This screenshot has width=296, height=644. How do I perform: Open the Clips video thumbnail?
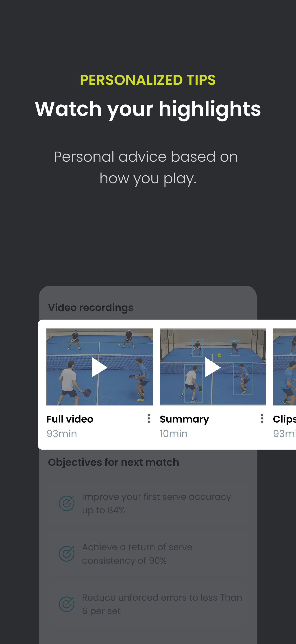[x=285, y=367]
